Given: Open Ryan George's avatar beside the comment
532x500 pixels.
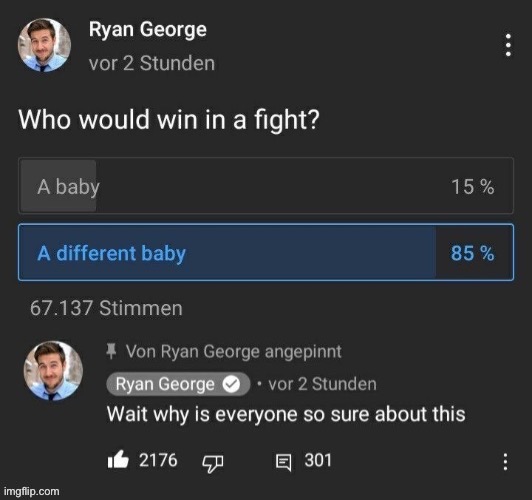Looking at the screenshot, I should coord(53,371).
